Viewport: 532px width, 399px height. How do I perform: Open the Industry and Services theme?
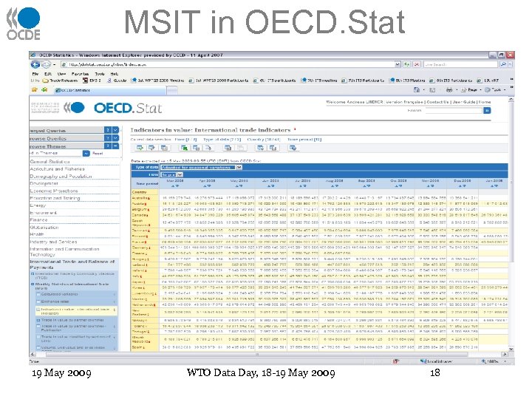coord(53,242)
